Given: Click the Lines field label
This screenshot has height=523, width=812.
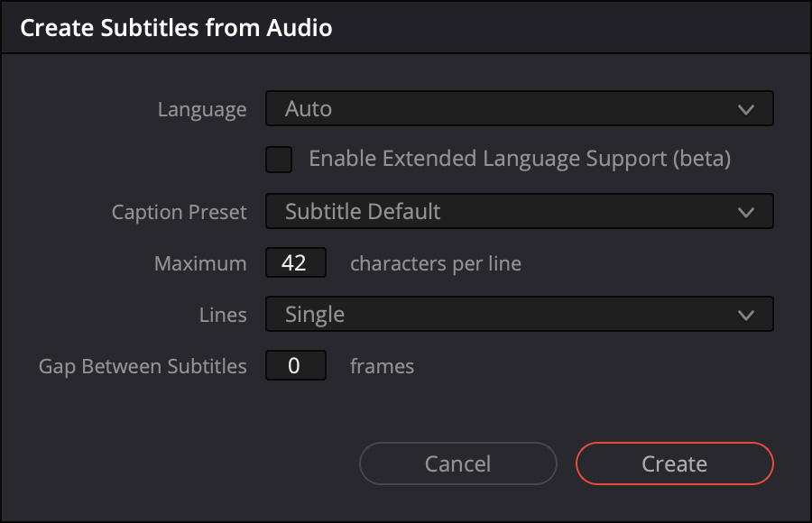Looking at the screenshot, I should [222, 316].
